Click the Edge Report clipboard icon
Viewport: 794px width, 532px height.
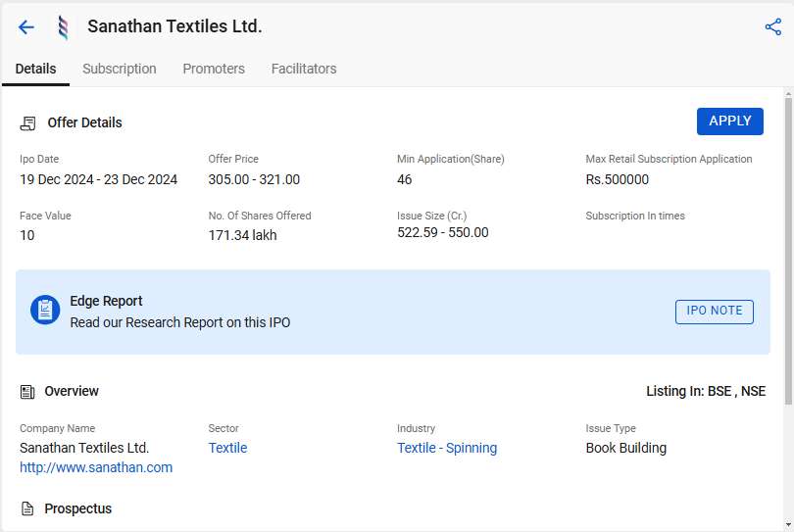tap(45, 310)
